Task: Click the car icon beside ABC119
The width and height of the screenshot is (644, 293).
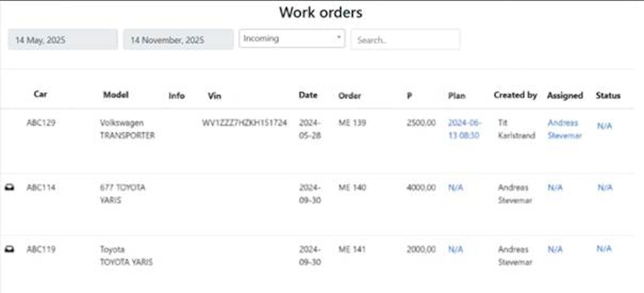Action: click(9, 249)
